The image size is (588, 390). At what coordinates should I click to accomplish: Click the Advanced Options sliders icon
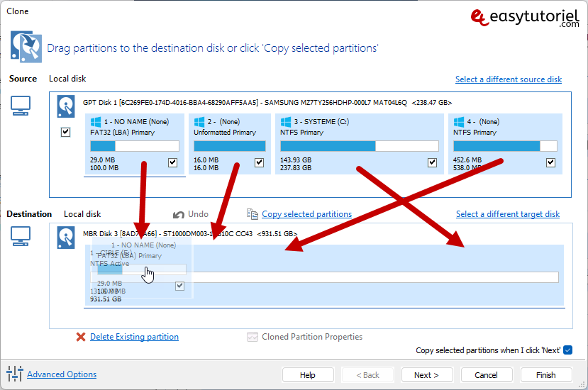(x=15, y=374)
